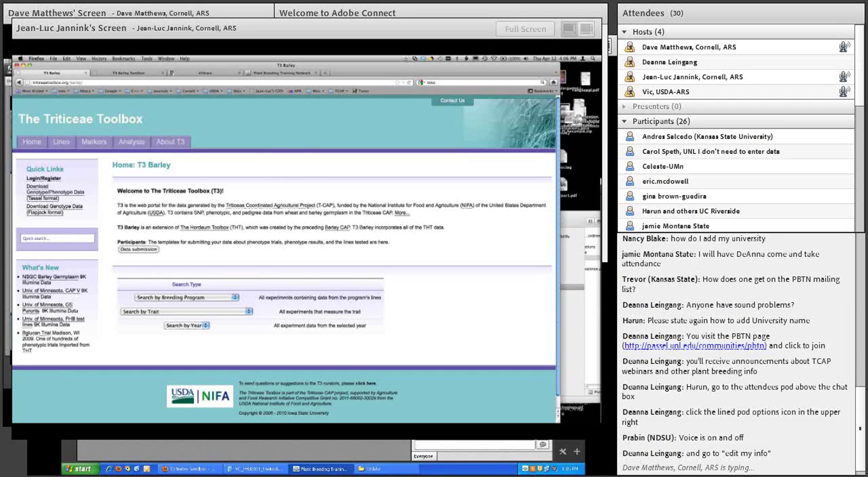This screenshot has height=477, width=868.
Task: Go back with the Firefox back arrow
Action: [x=19, y=82]
